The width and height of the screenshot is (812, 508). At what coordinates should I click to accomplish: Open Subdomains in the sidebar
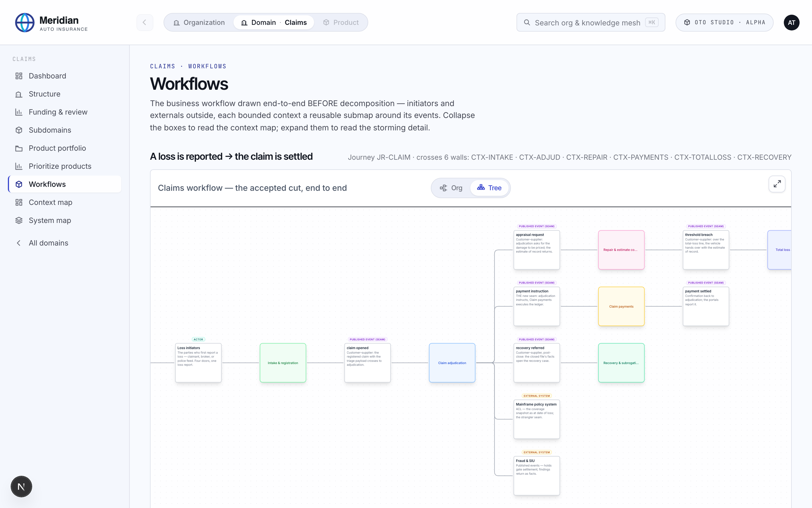coord(65,130)
